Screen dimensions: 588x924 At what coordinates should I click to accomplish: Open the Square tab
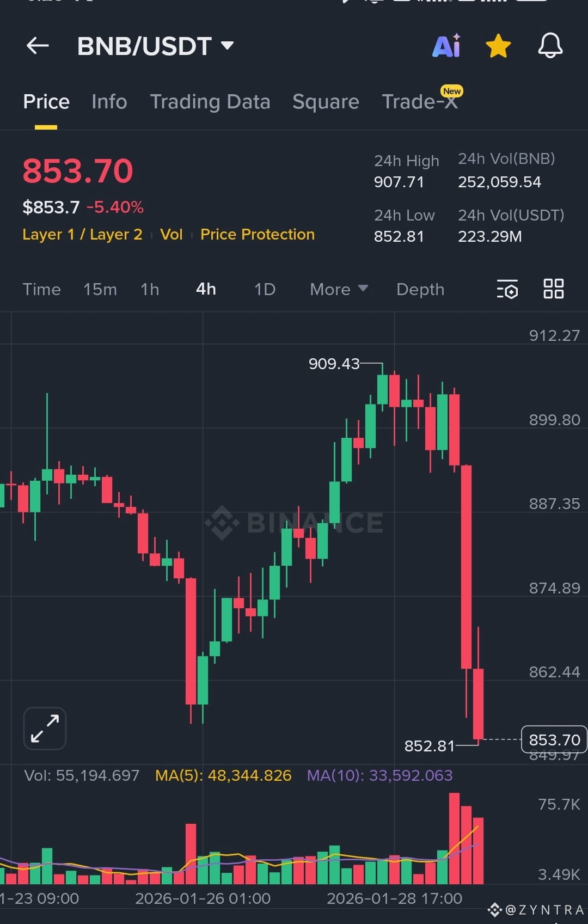point(326,102)
